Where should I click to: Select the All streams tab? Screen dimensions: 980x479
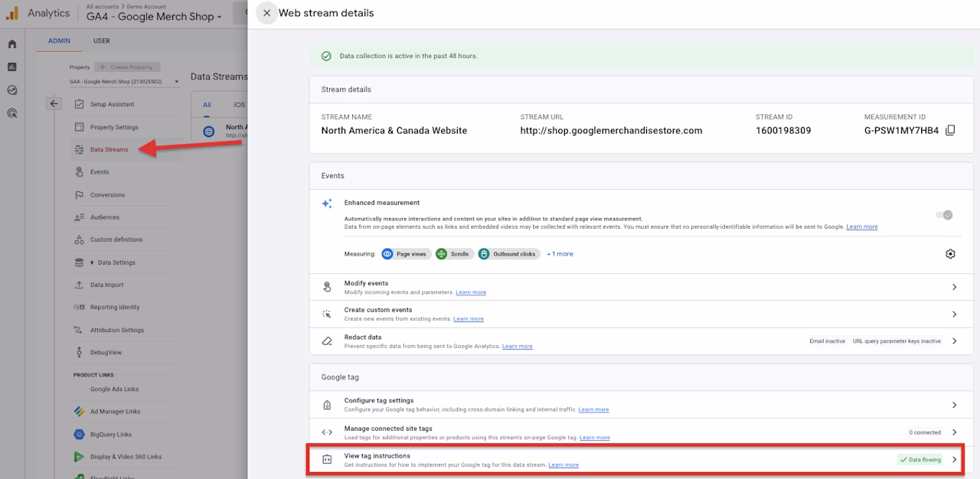(207, 105)
